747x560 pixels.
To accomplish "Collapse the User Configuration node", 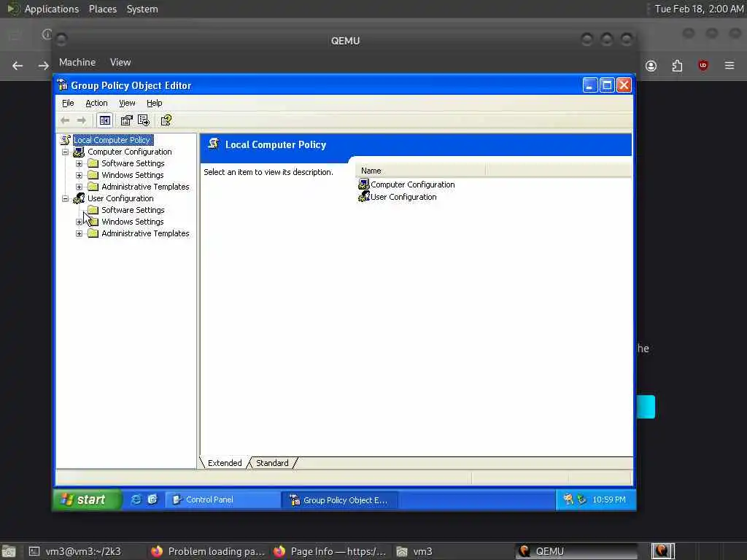I will [65, 198].
